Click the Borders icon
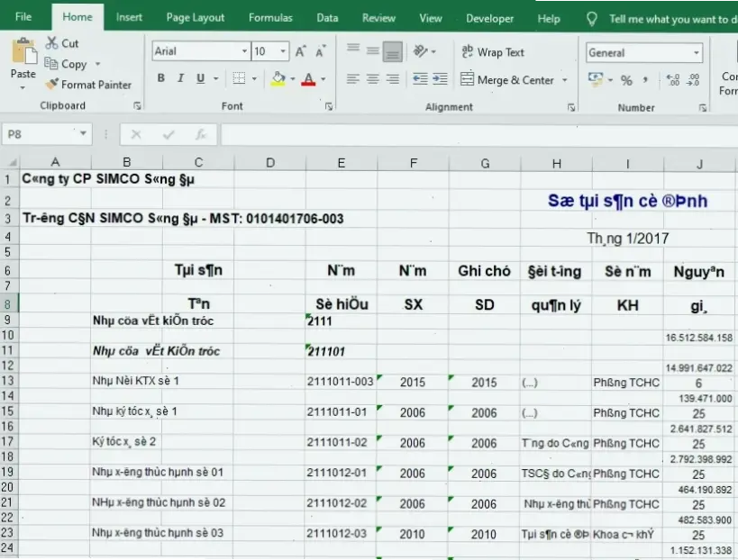 (241, 79)
